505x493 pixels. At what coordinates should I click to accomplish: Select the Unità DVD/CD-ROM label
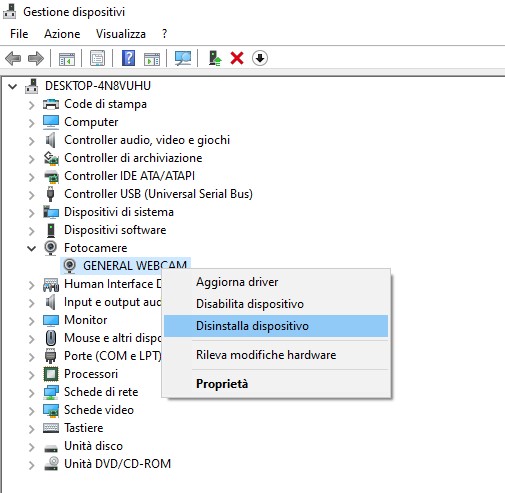point(117,464)
